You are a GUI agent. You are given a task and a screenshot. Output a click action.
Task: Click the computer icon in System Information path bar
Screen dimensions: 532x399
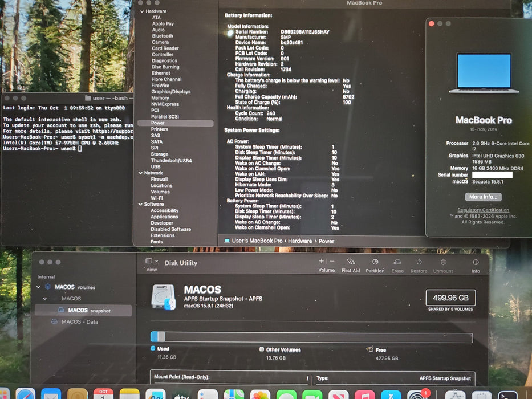[228, 241]
